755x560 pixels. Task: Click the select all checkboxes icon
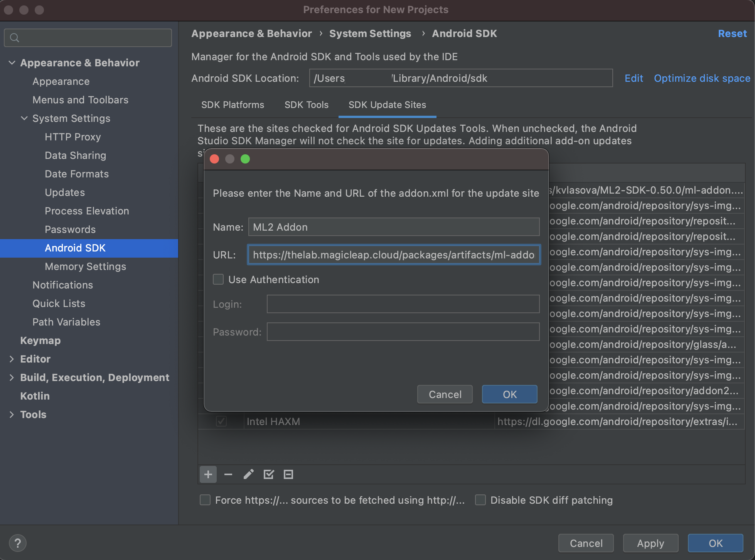(268, 474)
